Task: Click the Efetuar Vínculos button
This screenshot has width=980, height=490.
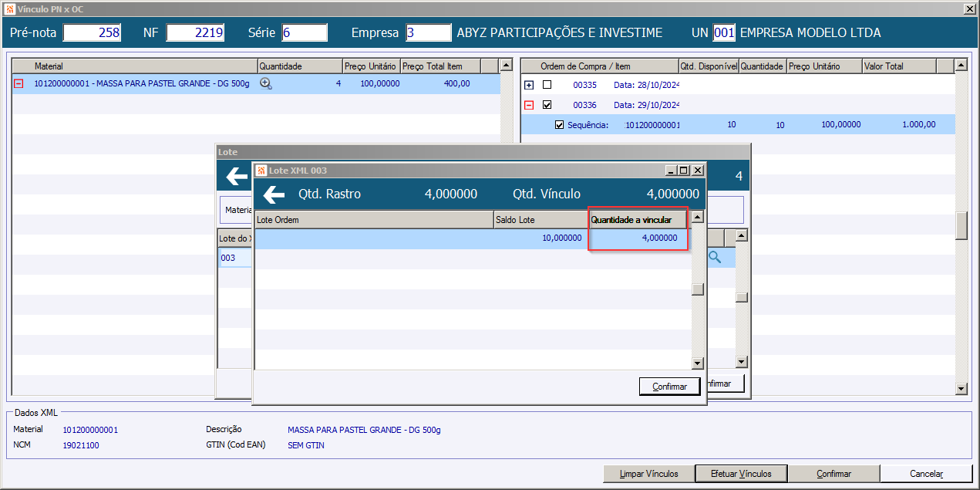Action: [741, 474]
